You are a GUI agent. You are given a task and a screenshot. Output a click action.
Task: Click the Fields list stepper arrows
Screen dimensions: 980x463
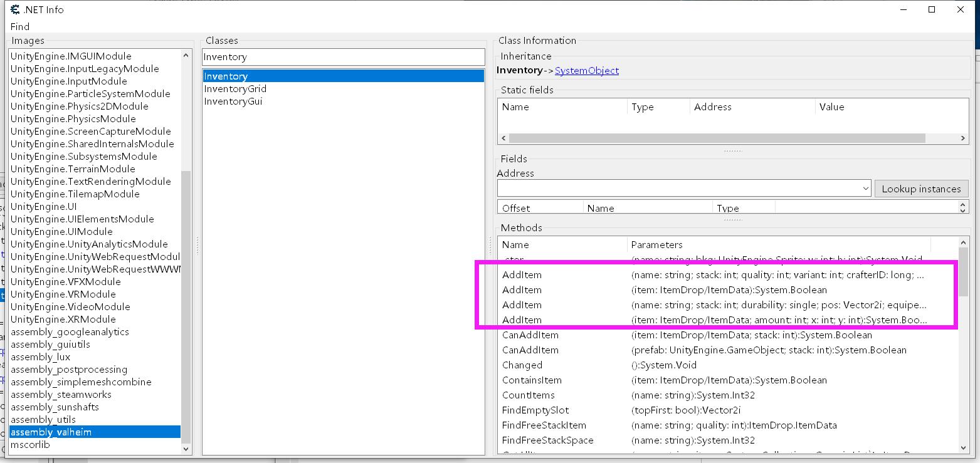pyautogui.click(x=963, y=207)
